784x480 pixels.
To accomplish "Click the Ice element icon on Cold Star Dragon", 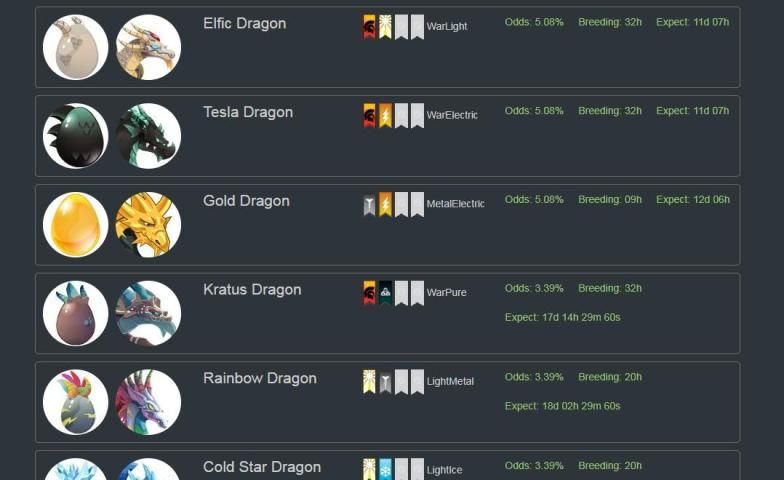I will (385, 469).
